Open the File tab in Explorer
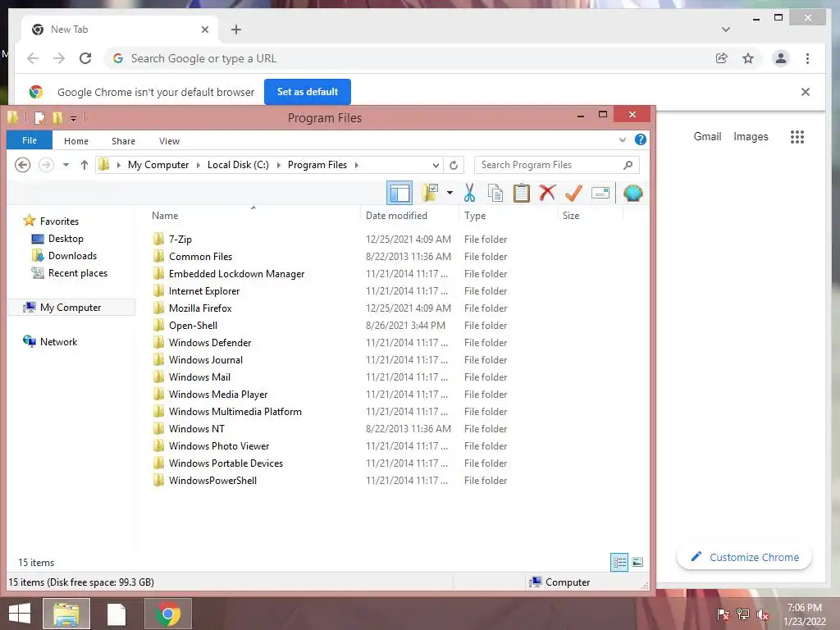This screenshot has height=630, width=840. (30, 140)
